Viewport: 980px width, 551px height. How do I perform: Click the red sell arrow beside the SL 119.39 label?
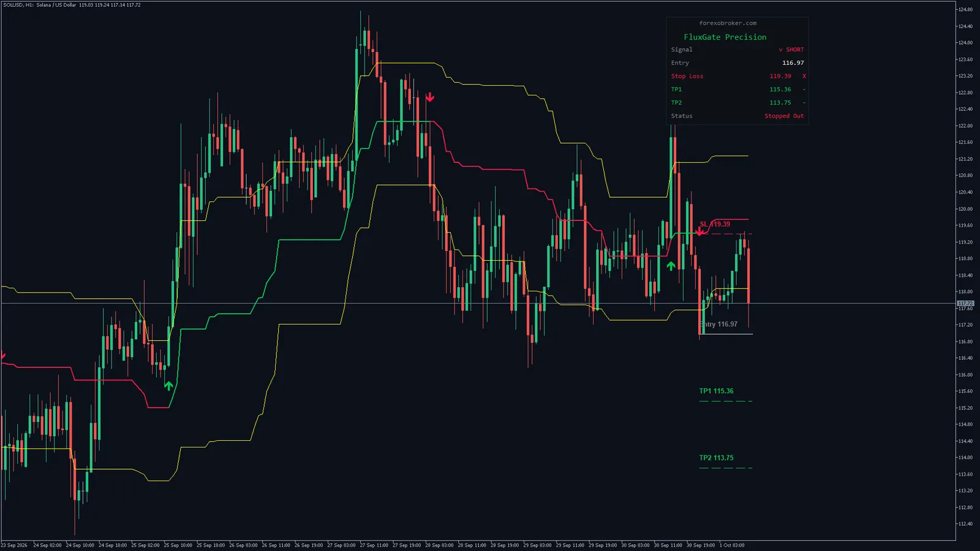tap(699, 231)
